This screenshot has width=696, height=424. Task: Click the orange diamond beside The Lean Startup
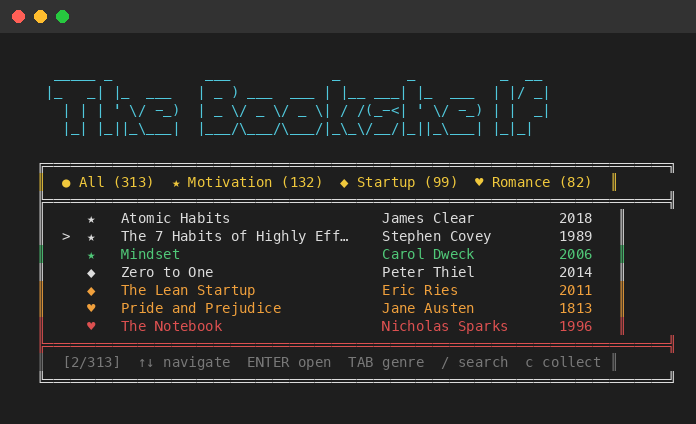pos(91,291)
